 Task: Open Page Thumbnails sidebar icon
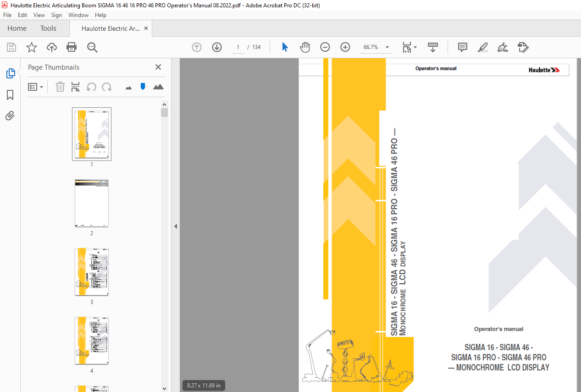[10, 73]
